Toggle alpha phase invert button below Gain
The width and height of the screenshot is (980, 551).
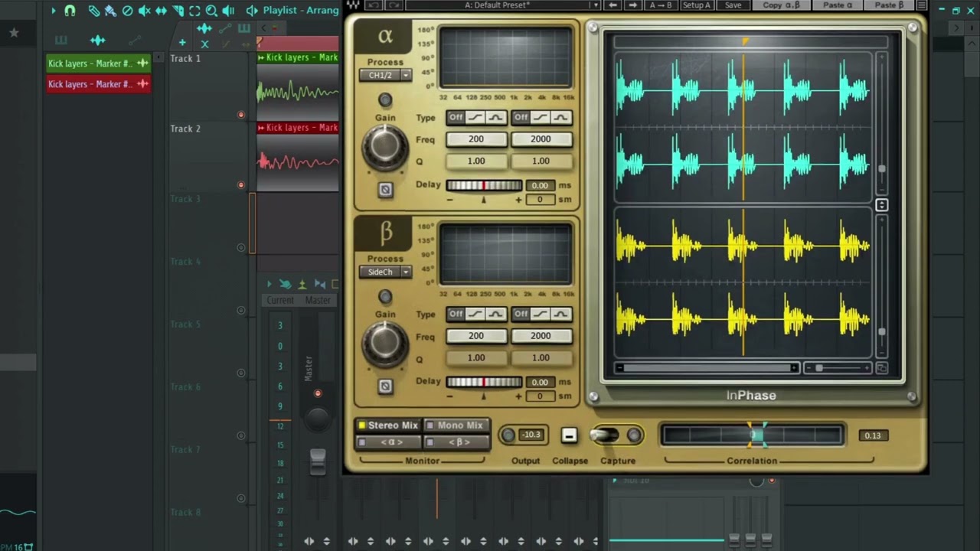point(385,190)
